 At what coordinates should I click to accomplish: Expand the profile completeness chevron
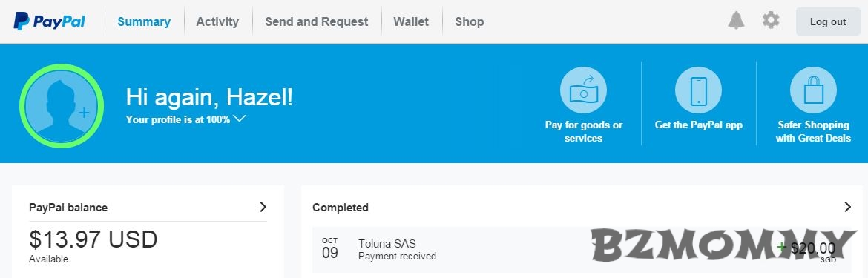[239, 119]
